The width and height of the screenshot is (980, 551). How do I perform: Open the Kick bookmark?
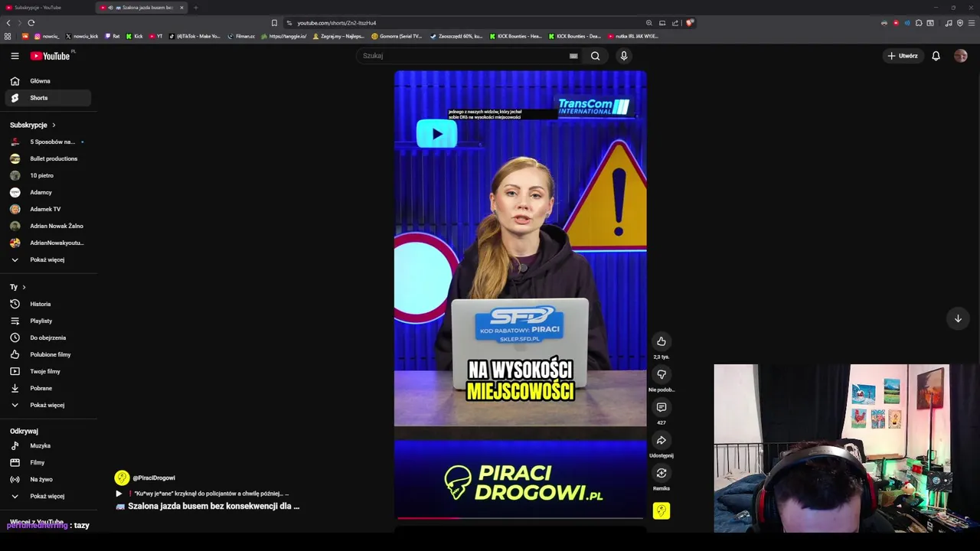coord(135,36)
